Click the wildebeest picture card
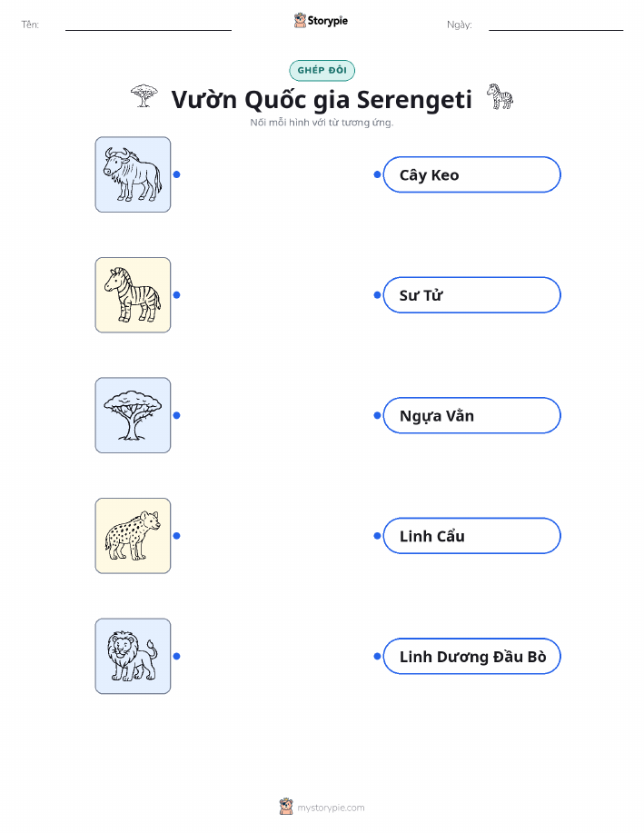The width and height of the screenshot is (644, 833). tap(133, 174)
